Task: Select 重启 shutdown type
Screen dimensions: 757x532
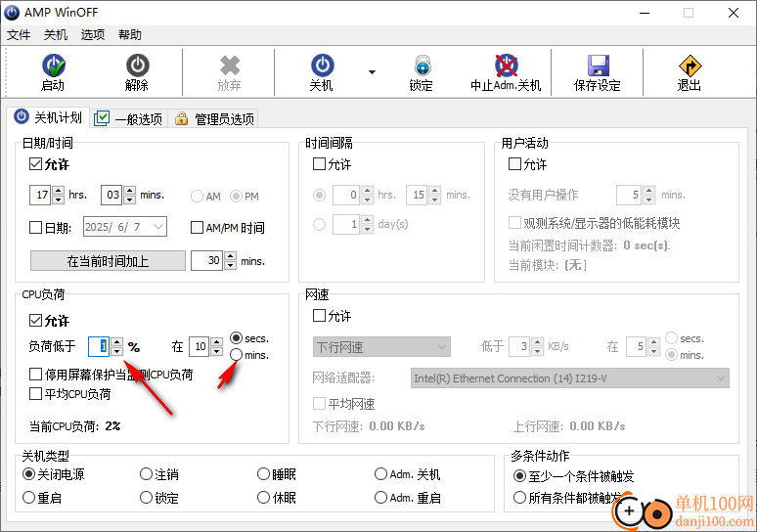Action: click(29, 497)
